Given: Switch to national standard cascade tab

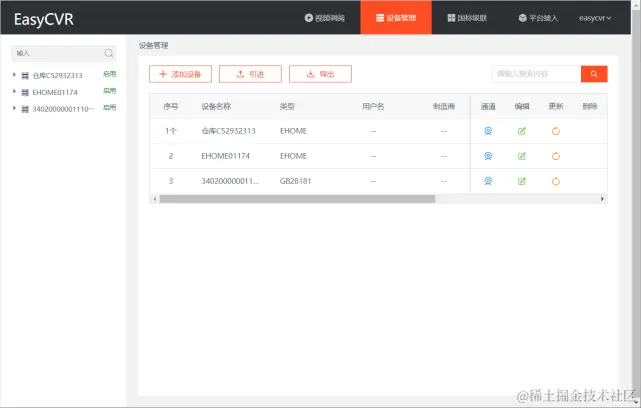Looking at the screenshot, I should pos(467,18).
